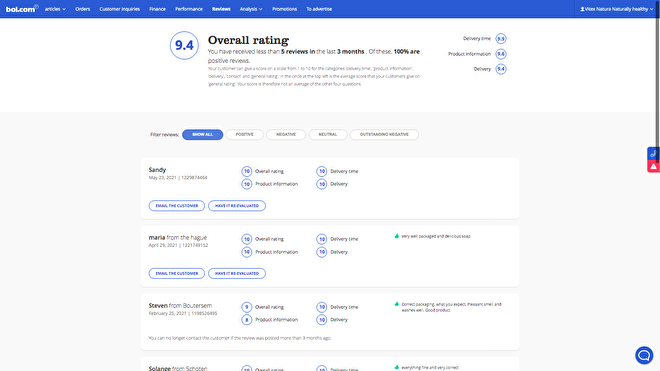Select the Show All filter
Screen dimensions: 660x371
(x=202, y=135)
